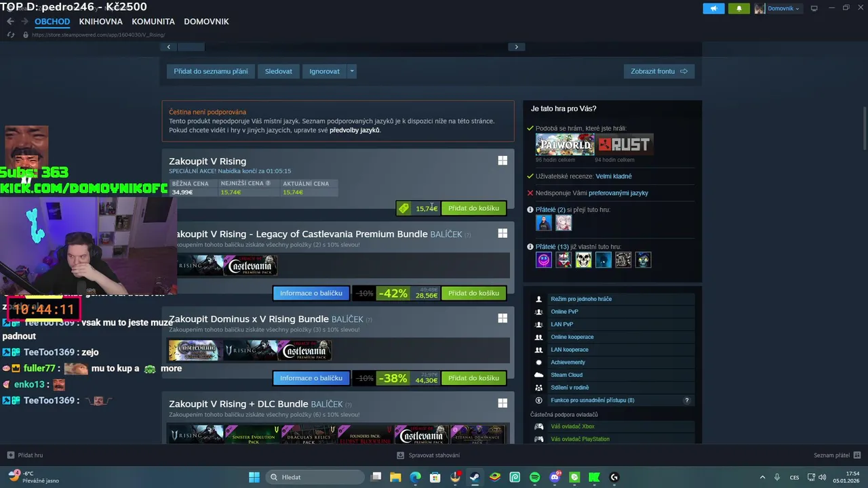Click the store URL address field

pyautogui.click(x=98, y=35)
